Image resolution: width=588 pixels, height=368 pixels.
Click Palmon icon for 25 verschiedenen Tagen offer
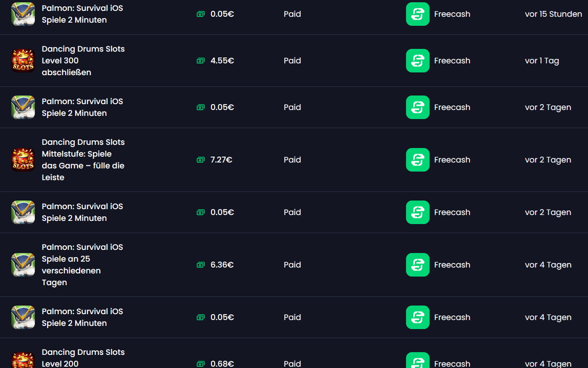pos(23,265)
